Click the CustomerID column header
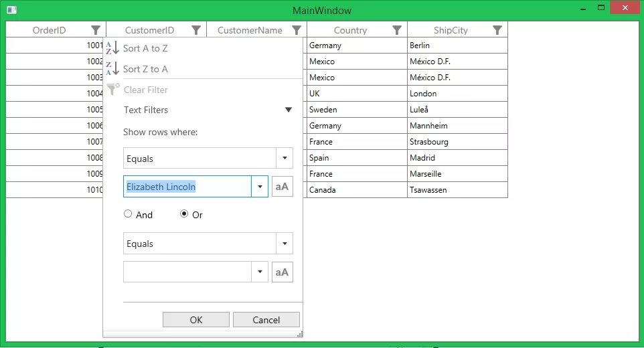 tap(149, 30)
